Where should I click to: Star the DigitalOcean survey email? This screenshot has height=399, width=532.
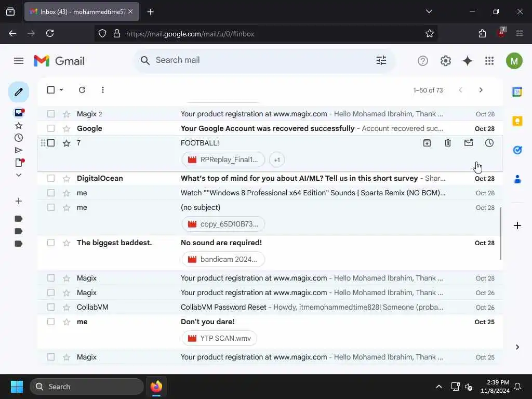pos(66,179)
